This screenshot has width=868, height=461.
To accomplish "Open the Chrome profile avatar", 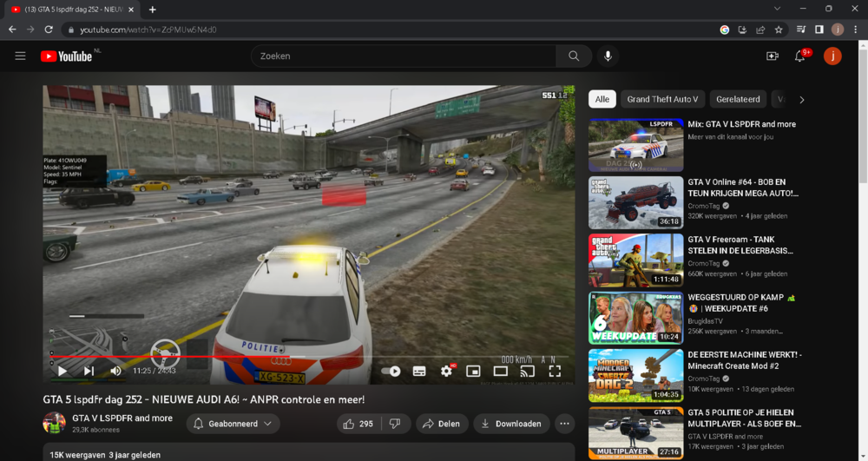I will coord(837,30).
